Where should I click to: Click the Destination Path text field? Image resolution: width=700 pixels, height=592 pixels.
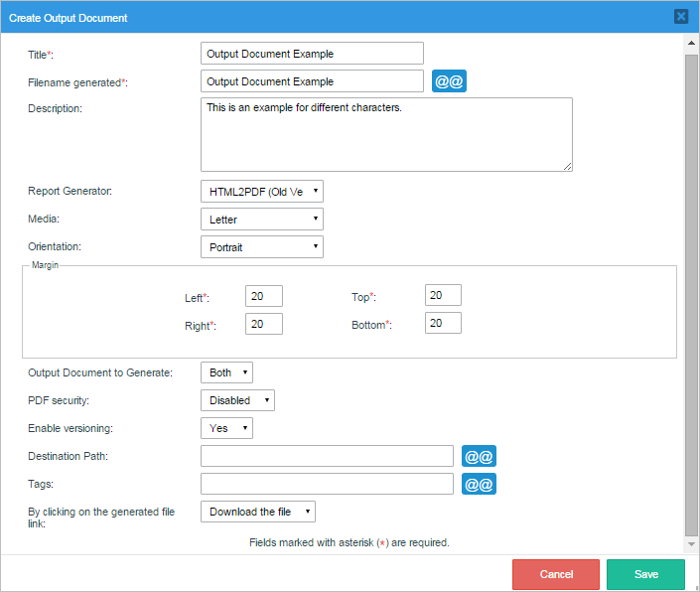327,456
